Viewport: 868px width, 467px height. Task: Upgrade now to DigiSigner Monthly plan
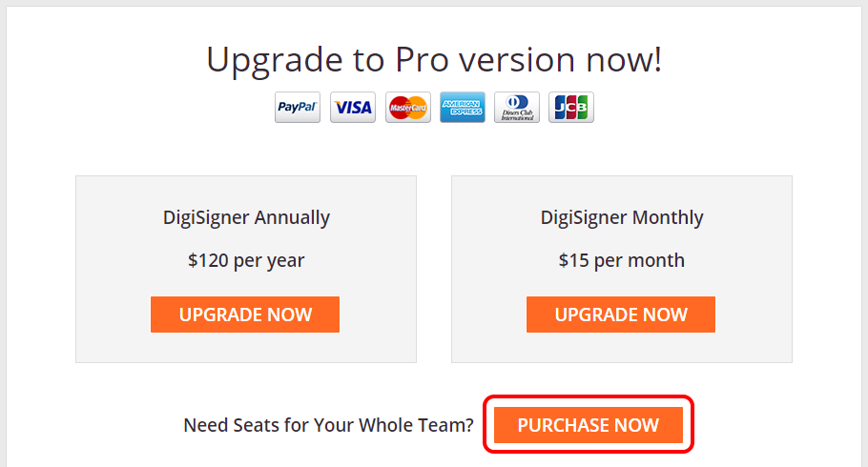pyautogui.click(x=621, y=315)
